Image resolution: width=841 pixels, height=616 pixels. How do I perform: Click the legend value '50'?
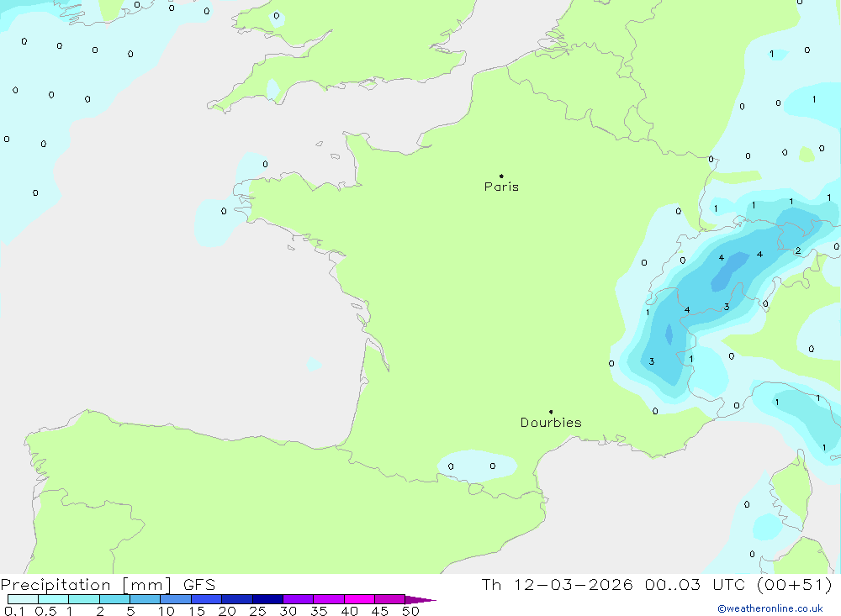(411, 611)
